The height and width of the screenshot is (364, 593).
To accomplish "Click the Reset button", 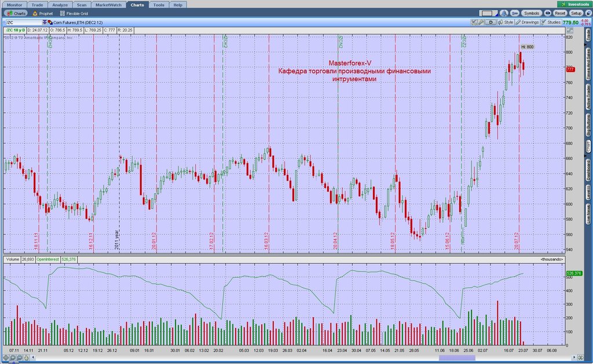I will [x=560, y=13].
